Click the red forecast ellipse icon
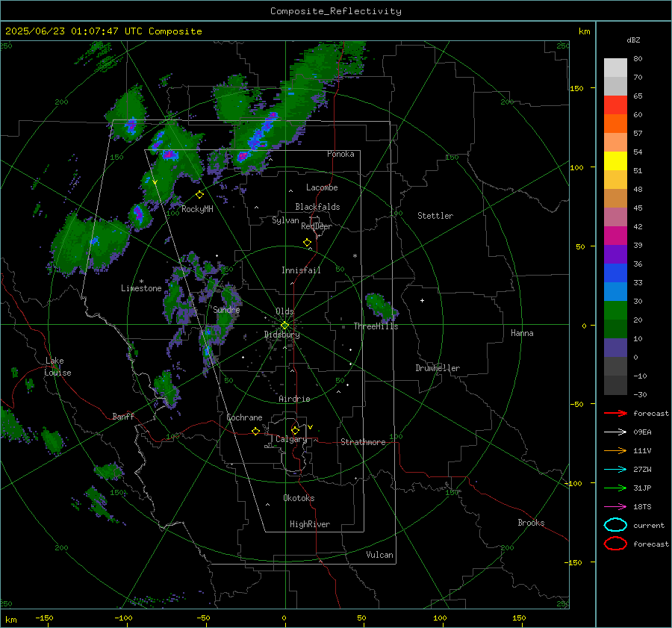The height and width of the screenshot is (628, 672). tap(615, 544)
